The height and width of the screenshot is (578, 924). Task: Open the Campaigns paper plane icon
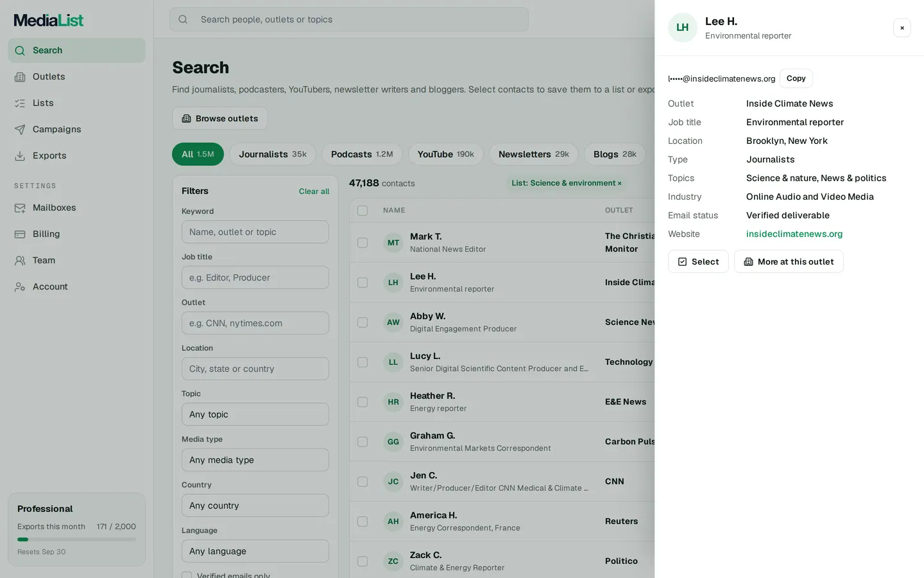pyautogui.click(x=20, y=130)
